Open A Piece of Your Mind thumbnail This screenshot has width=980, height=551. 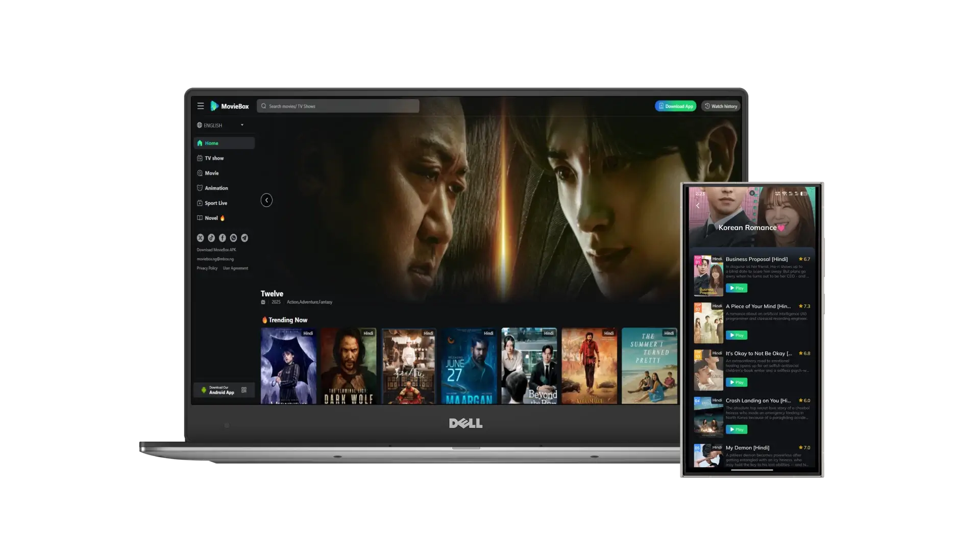(708, 322)
